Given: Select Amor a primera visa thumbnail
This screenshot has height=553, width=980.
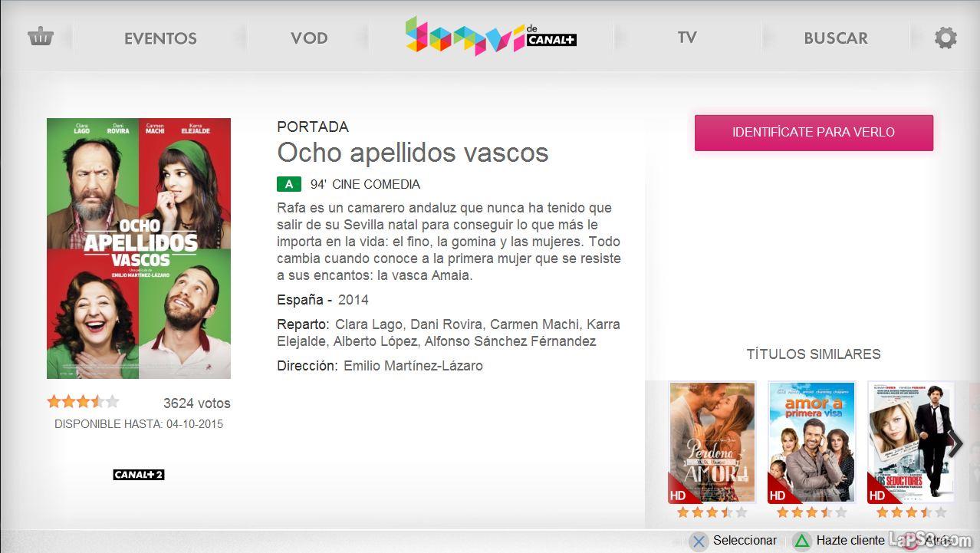Looking at the screenshot, I should pyautogui.click(x=812, y=443).
